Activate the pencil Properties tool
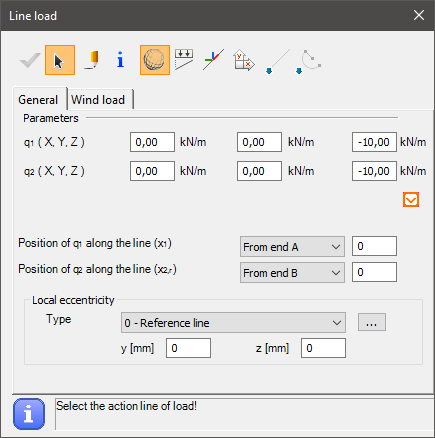 [91, 60]
